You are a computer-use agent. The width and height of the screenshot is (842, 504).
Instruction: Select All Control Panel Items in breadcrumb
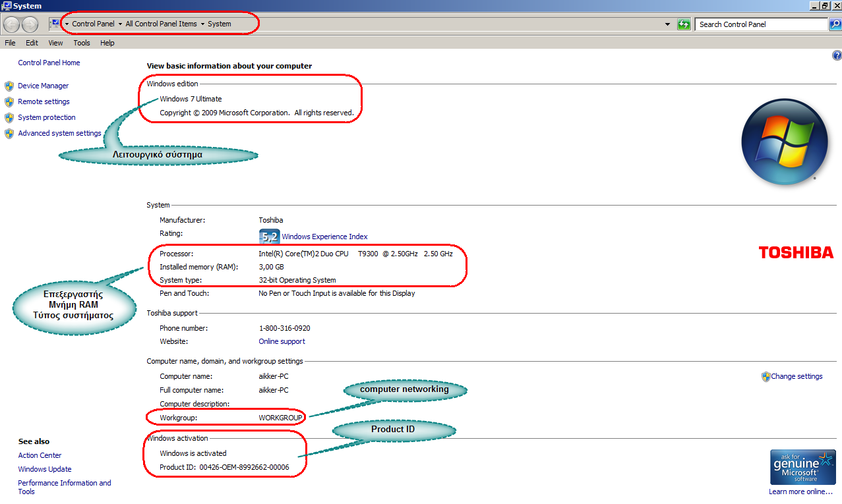pyautogui.click(x=162, y=24)
